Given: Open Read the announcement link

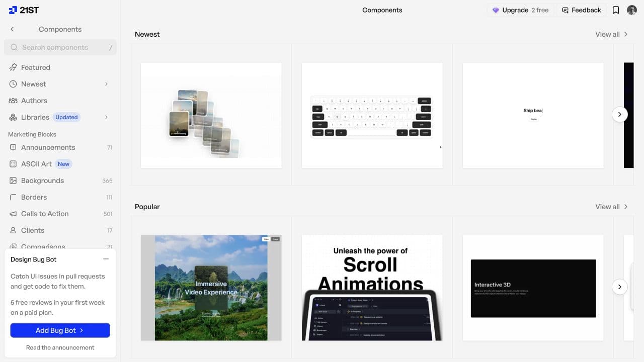Looking at the screenshot, I should coord(60,347).
